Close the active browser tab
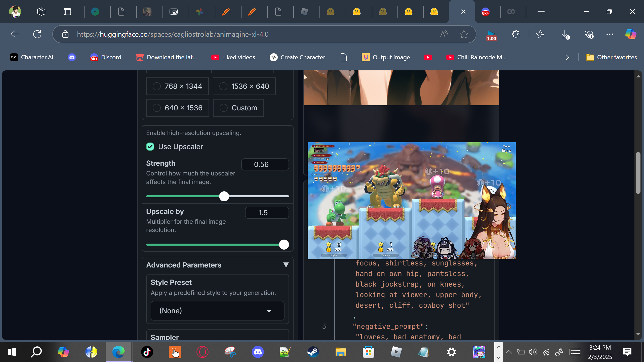644x362 pixels. point(463,12)
